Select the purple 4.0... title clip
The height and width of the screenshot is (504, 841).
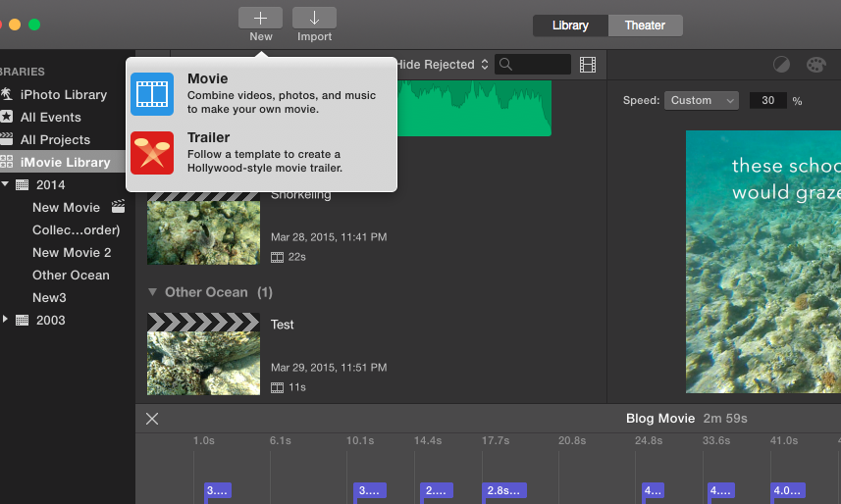[788, 490]
